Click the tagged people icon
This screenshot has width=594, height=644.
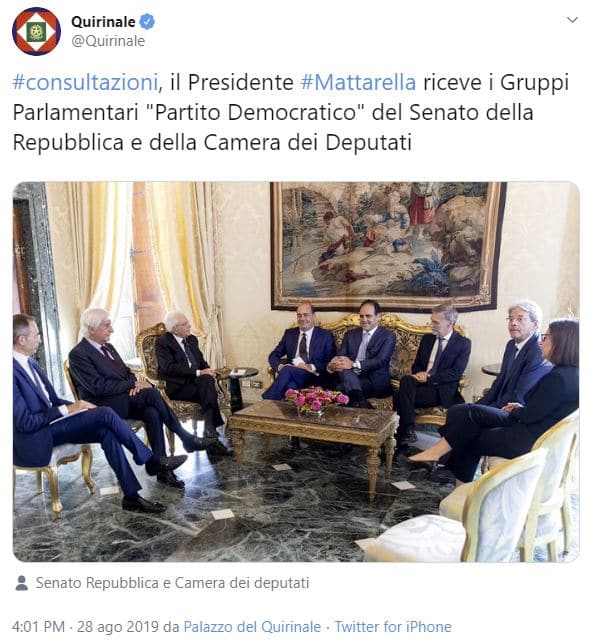pos(21,583)
